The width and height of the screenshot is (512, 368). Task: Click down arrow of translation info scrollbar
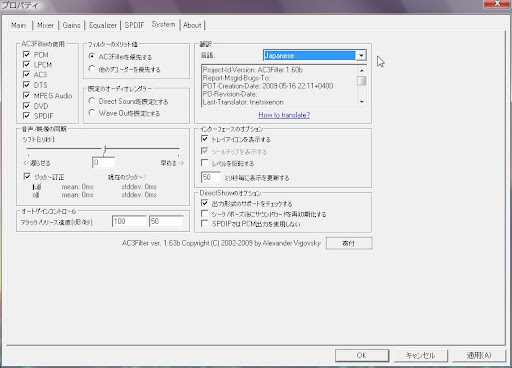[362, 102]
